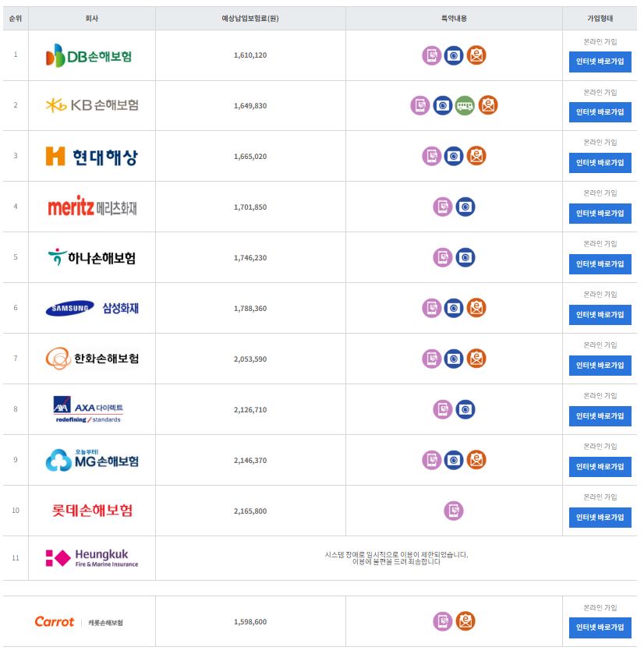Image resolution: width=644 pixels, height=654 pixels.
Task: Click the 특약내용 column header
Action: (454, 19)
